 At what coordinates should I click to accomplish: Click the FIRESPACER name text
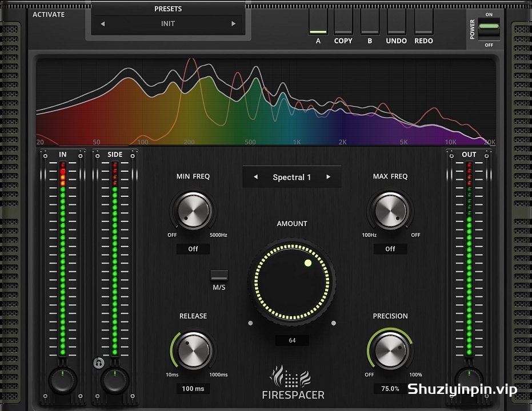click(x=293, y=395)
